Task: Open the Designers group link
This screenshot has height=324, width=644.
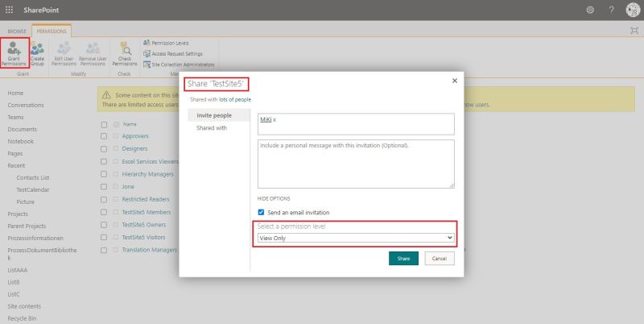Action: tap(134, 149)
